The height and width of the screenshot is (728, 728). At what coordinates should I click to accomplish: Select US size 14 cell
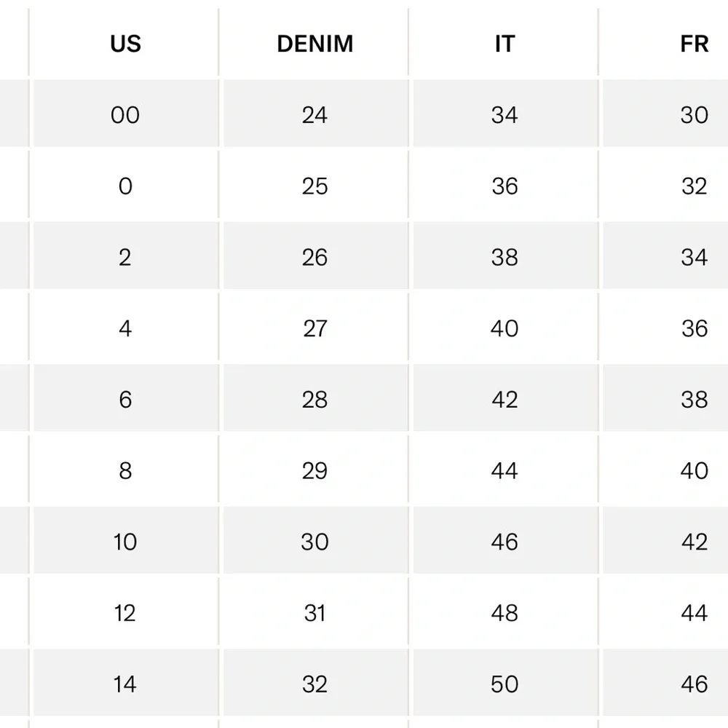(x=125, y=684)
